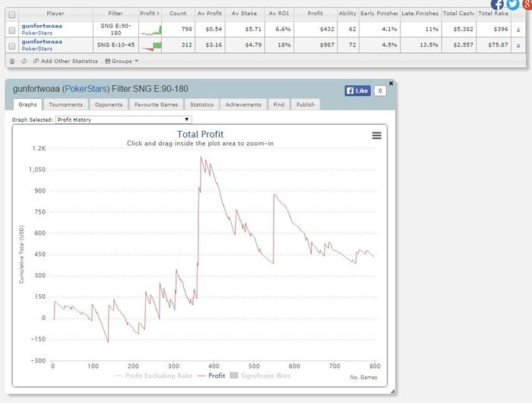This screenshot has height=403, width=532.
Task: Click the refresh icon below the table
Action: point(24,61)
